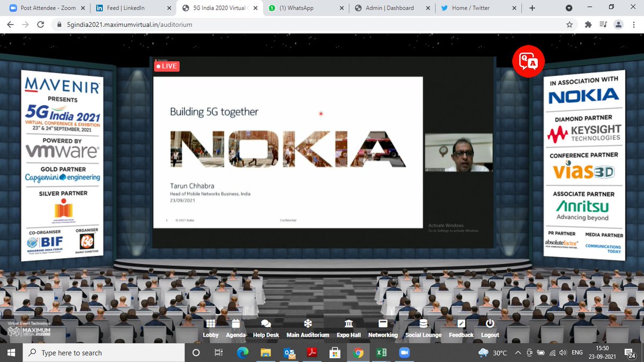Click the address bar URL

[x=129, y=25]
